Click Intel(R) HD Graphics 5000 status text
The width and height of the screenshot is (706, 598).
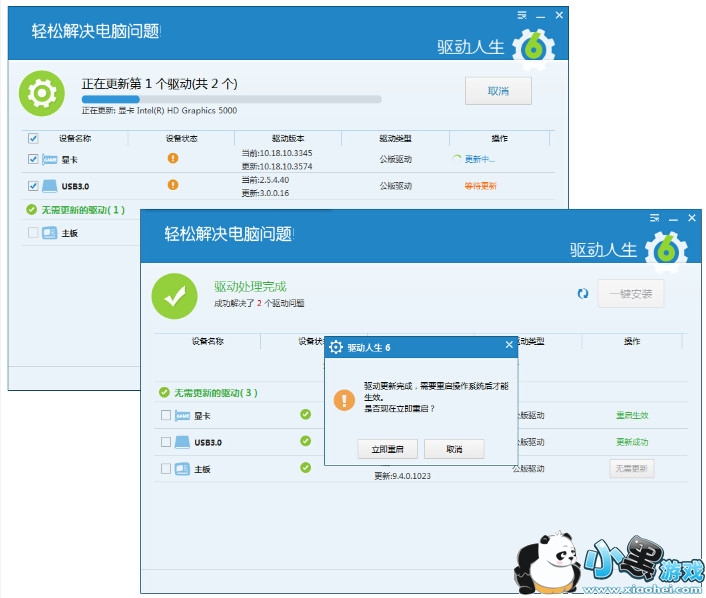[187, 110]
